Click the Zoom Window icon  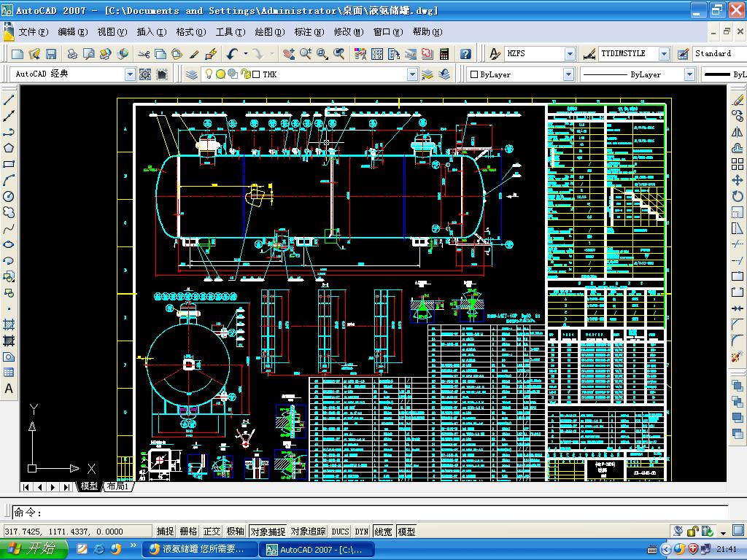(322, 54)
